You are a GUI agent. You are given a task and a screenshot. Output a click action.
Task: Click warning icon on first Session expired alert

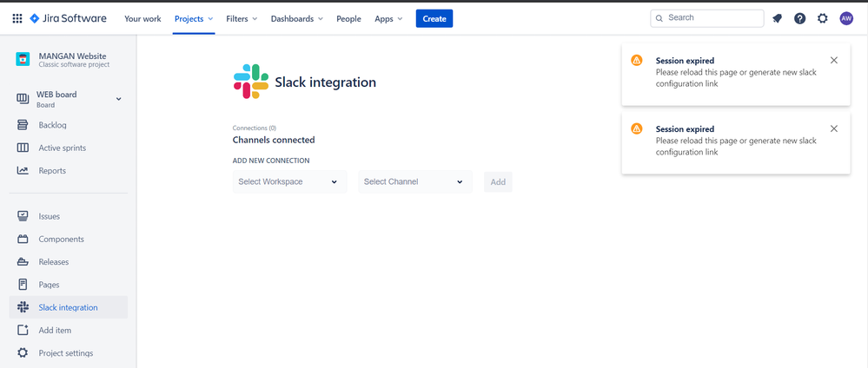tap(637, 60)
